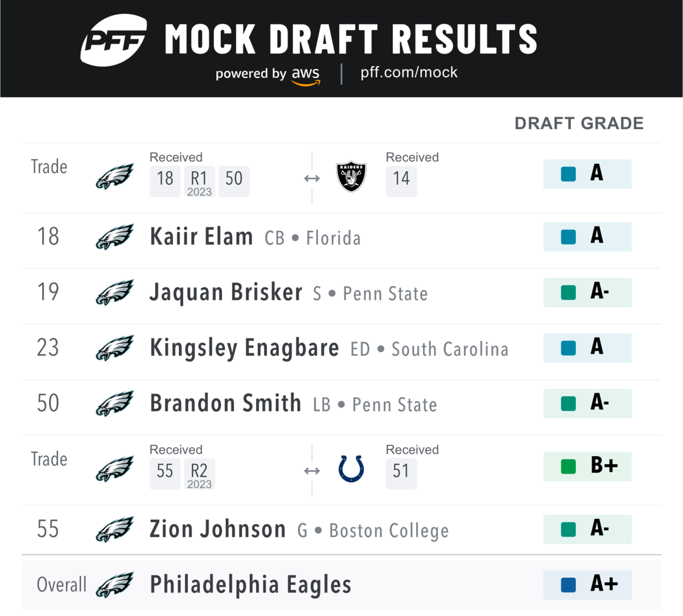Click the Colts horseshoe logo
Viewport: 683px width, 616px height.
[351, 469]
